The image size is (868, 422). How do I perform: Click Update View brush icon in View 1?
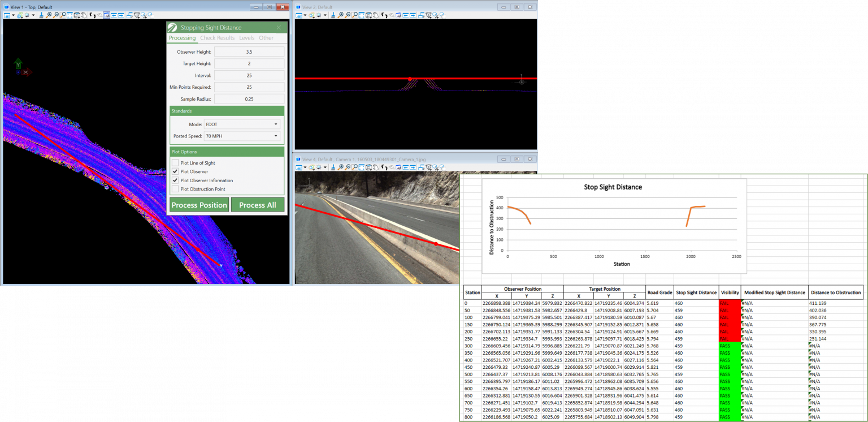click(x=41, y=15)
